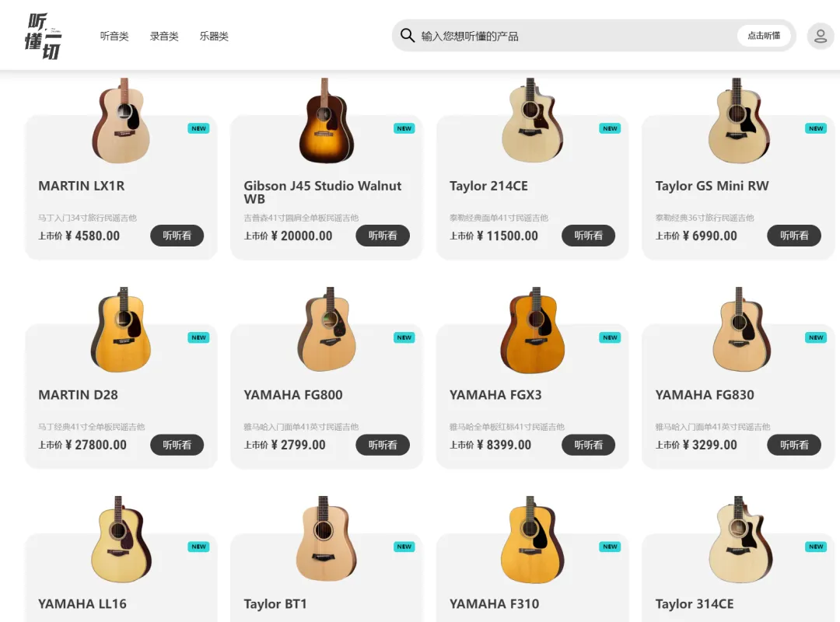Click the NEW badge on MARTIN LX1R

199,128
